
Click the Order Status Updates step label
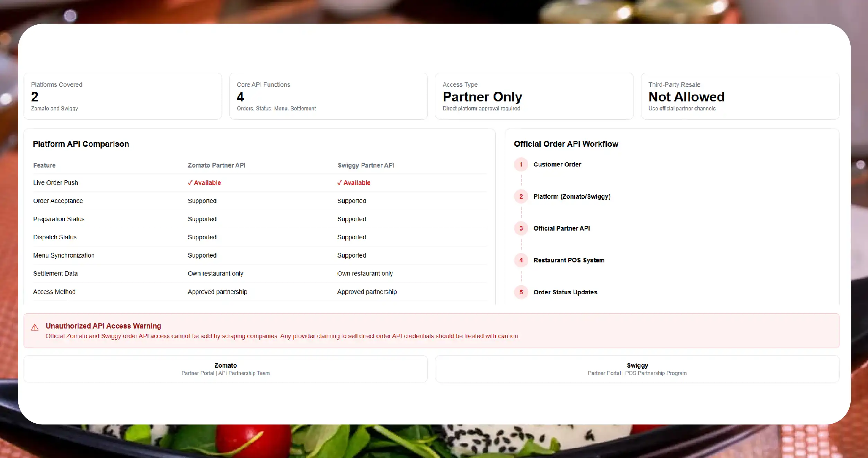coord(565,292)
